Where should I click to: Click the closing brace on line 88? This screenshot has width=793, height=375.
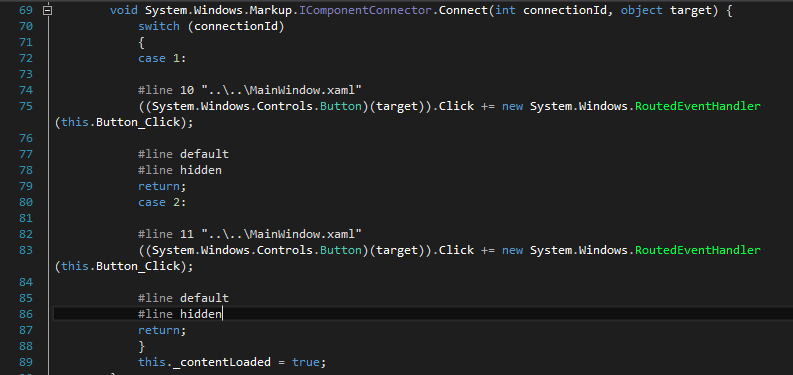(142, 346)
